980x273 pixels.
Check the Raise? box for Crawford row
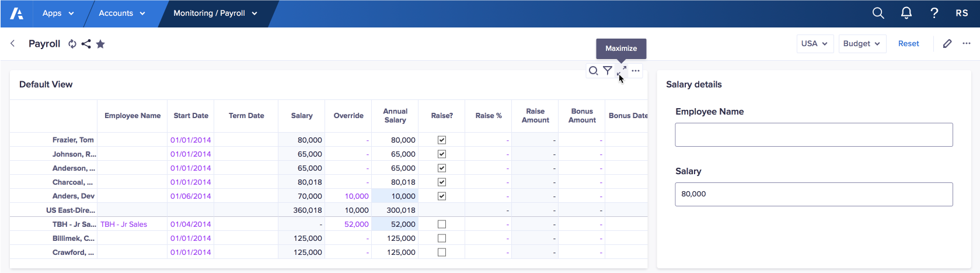[442, 252]
